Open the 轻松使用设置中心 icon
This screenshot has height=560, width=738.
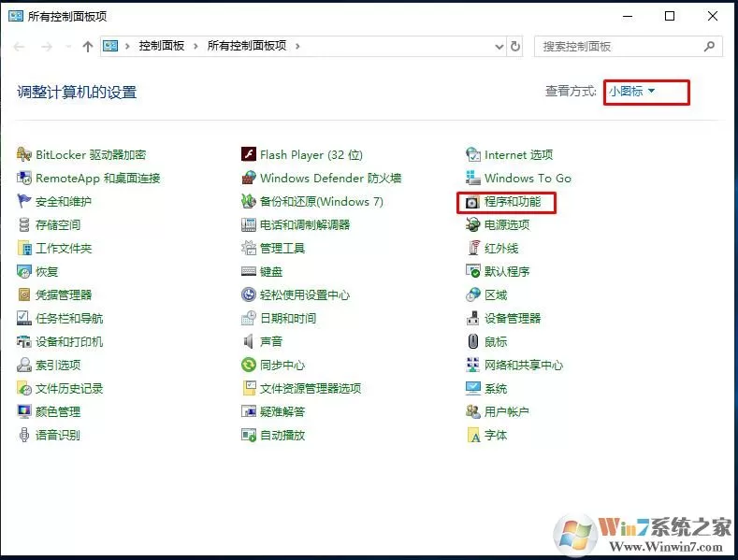pos(249,295)
